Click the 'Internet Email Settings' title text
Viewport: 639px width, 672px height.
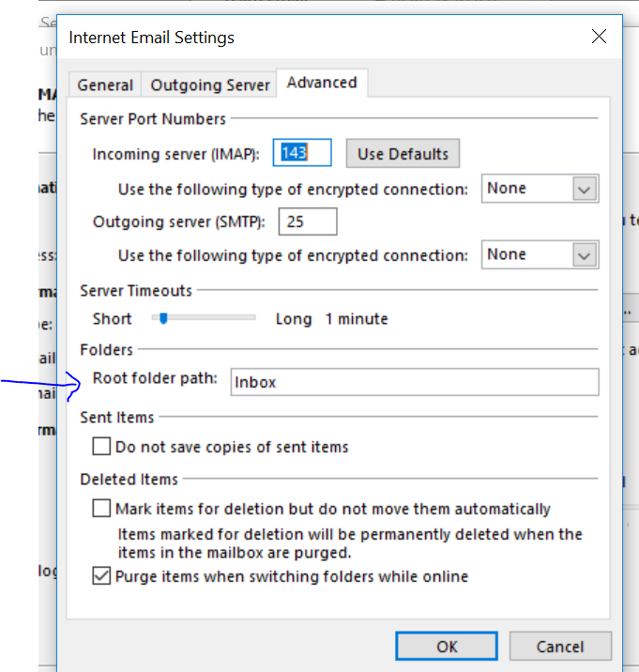151,38
